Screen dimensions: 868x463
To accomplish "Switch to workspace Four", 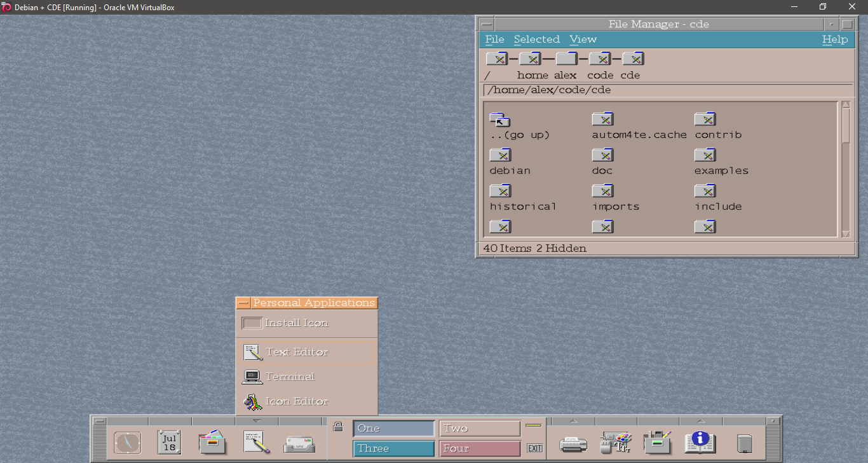I will [x=480, y=448].
